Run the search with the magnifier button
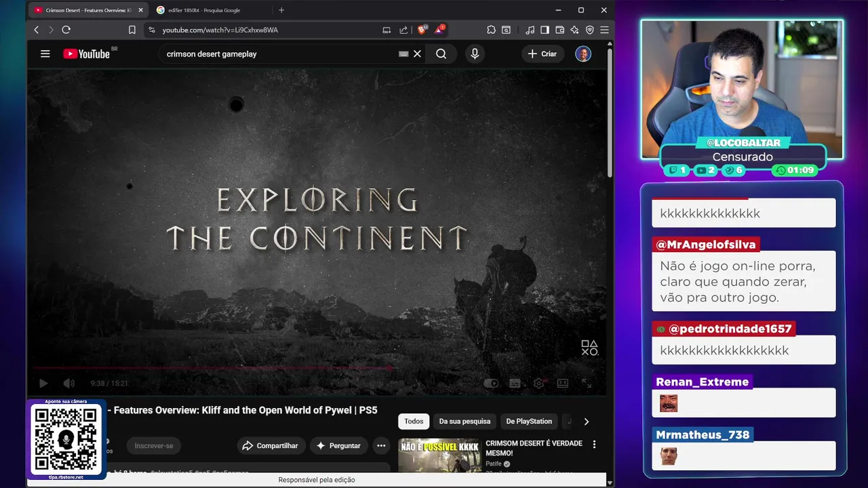This screenshot has height=488, width=868. coord(441,54)
